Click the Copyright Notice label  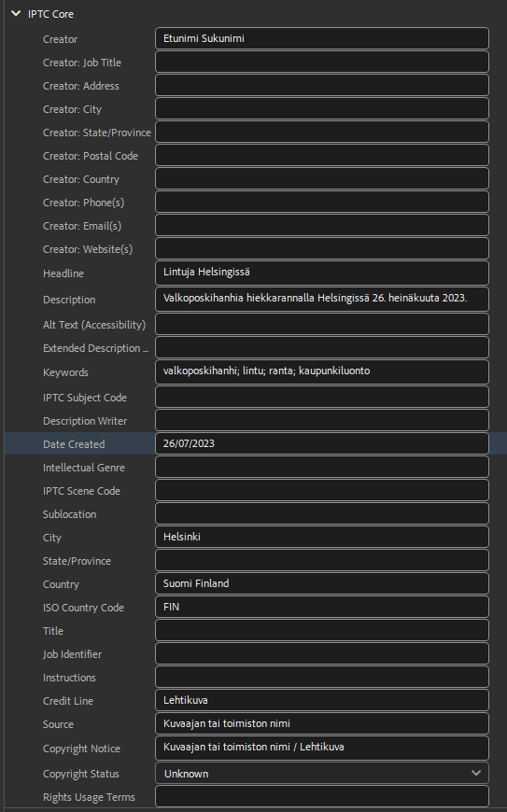(x=81, y=749)
